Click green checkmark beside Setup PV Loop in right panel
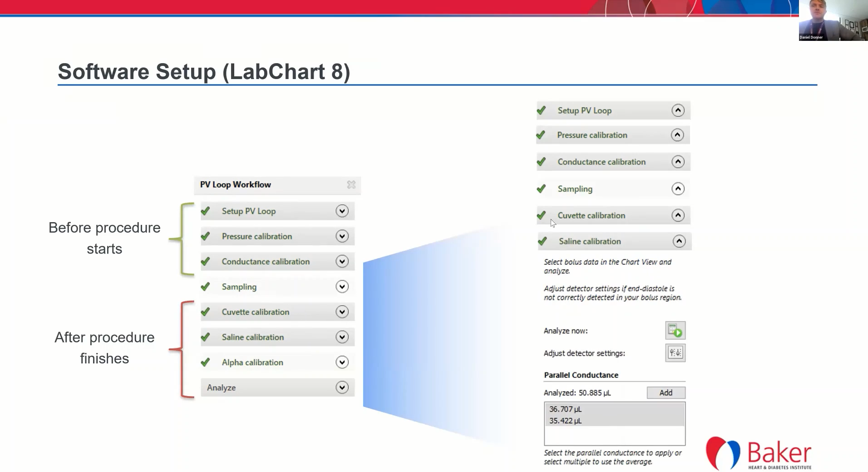Screen dimensions: 868x472 point(541,110)
